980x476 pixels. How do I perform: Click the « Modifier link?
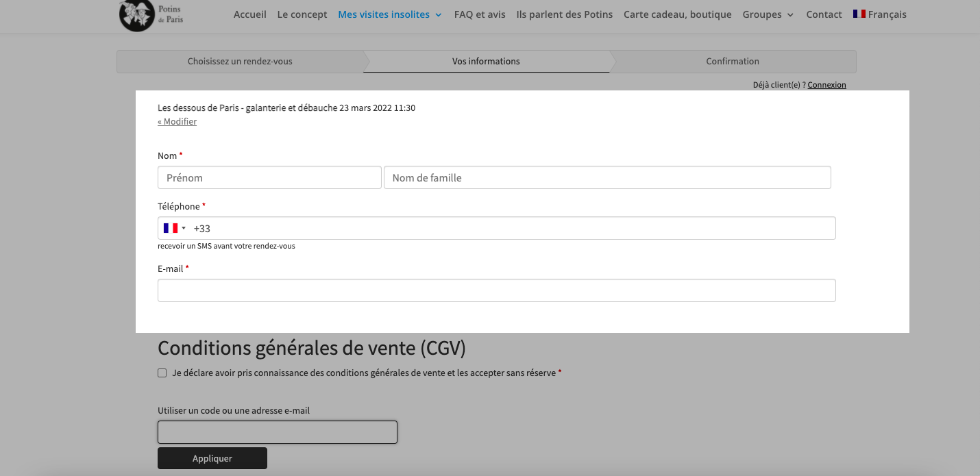(177, 121)
